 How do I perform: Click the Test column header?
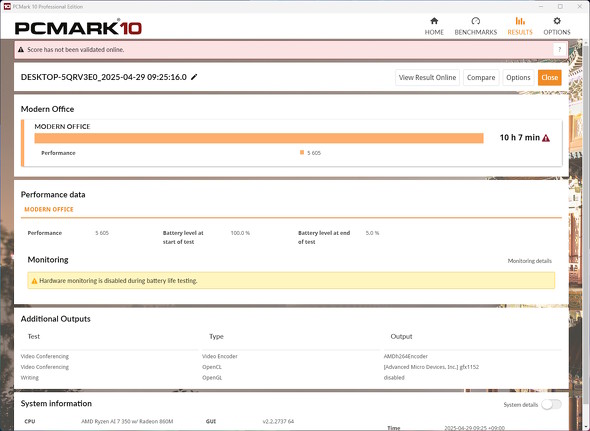tap(33, 337)
